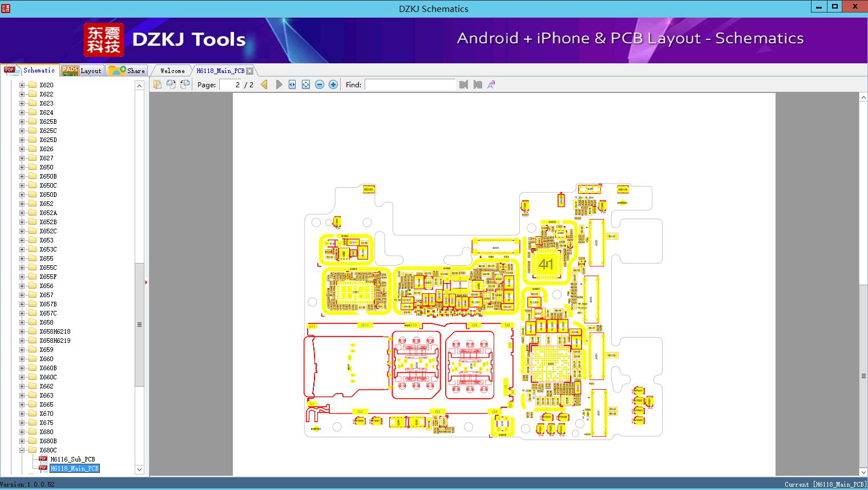The width and height of the screenshot is (868, 490).
Task: Select X680B in the tree
Action: (x=48, y=441)
